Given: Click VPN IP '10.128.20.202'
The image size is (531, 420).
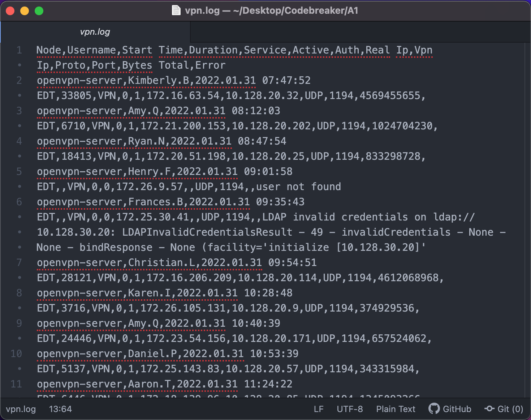Looking at the screenshot, I should pyautogui.click(x=271, y=126).
